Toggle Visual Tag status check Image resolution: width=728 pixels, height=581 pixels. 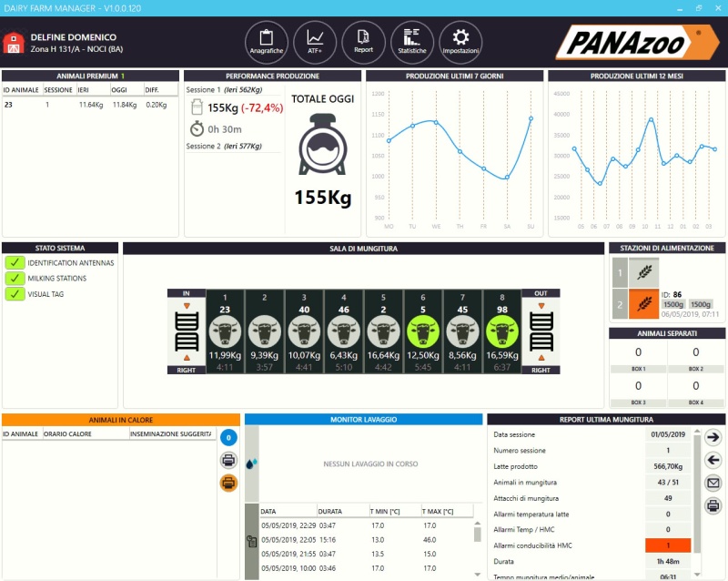pyautogui.click(x=14, y=294)
